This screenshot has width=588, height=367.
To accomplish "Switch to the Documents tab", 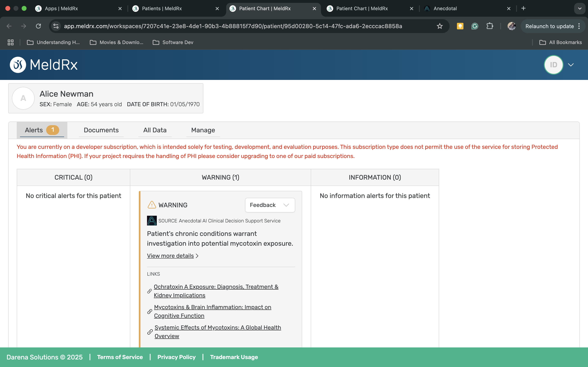I will pos(101,130).
